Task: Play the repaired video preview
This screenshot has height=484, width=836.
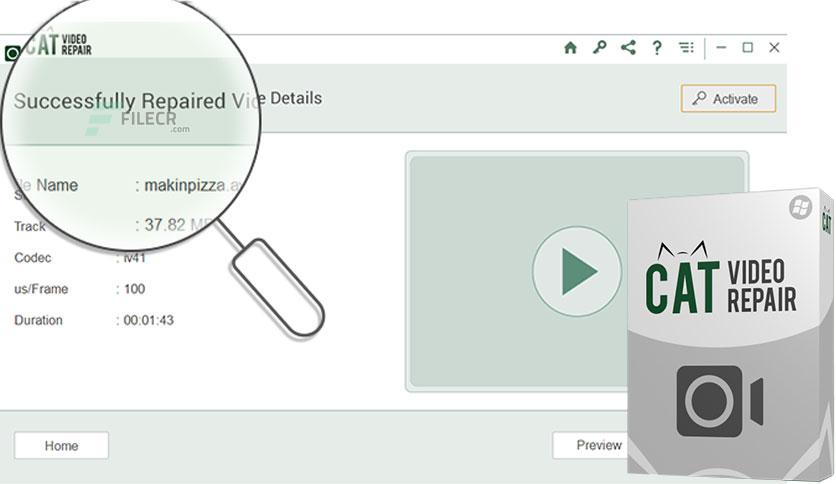Action: [577, 271]
